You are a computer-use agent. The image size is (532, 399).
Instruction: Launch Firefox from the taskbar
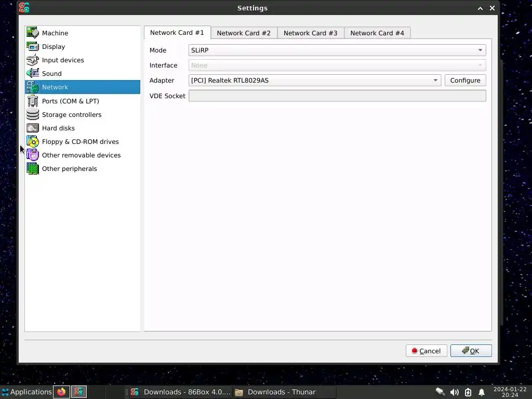61,392
